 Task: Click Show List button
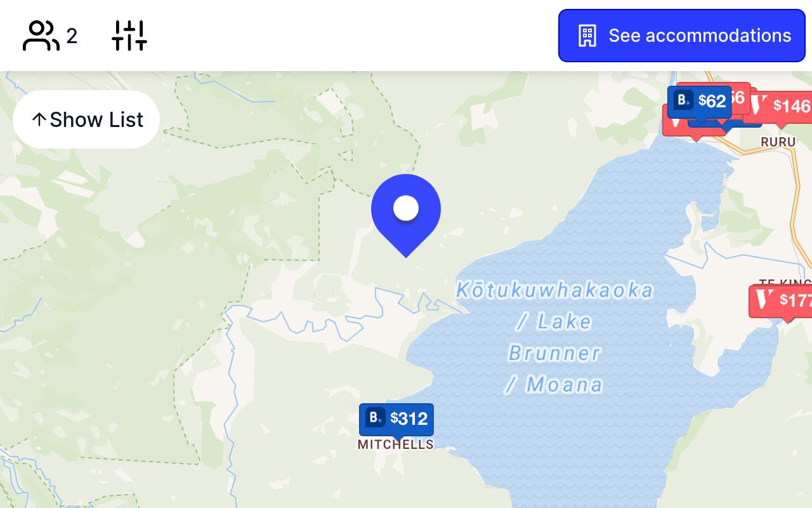(x=86, y=119)
